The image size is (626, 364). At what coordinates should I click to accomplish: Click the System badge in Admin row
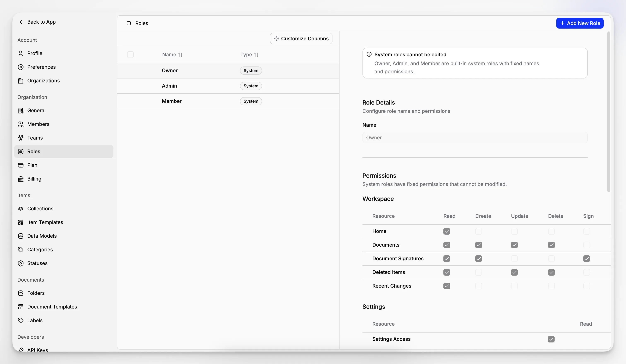pyautogui.click(x=251, y=86)
